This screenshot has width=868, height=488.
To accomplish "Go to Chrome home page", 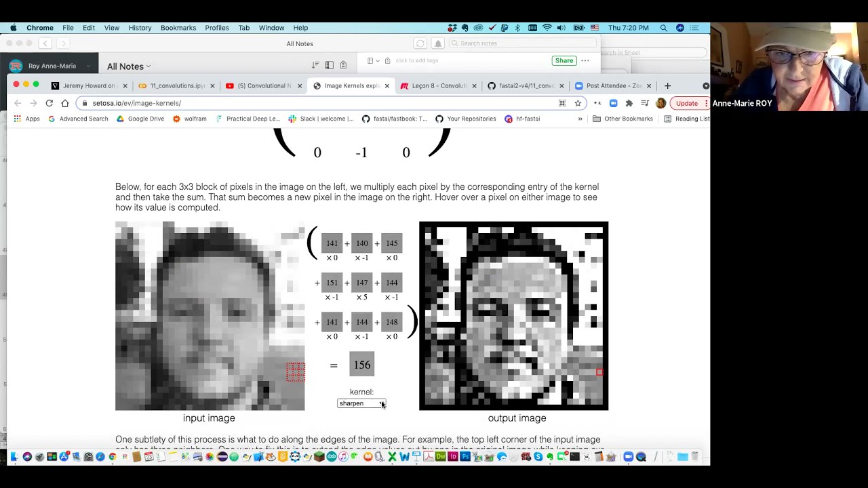I will click(65, 103).
